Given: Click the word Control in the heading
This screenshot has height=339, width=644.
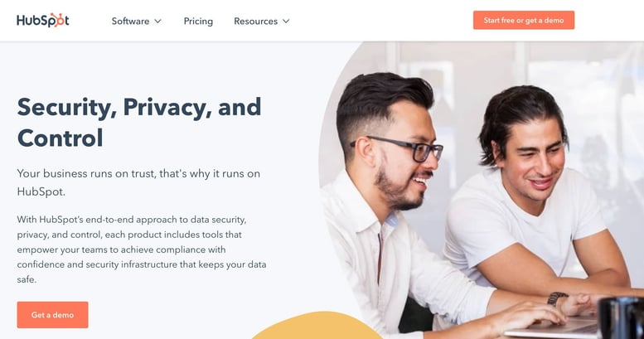Looking at the screenshot, I should click(x=60, y=138).
